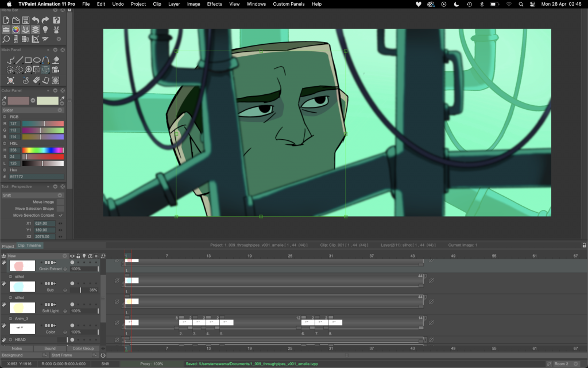Click the magician hat and rabbit icon
This screenshot has width=588, height=368.
coord(56,29)
